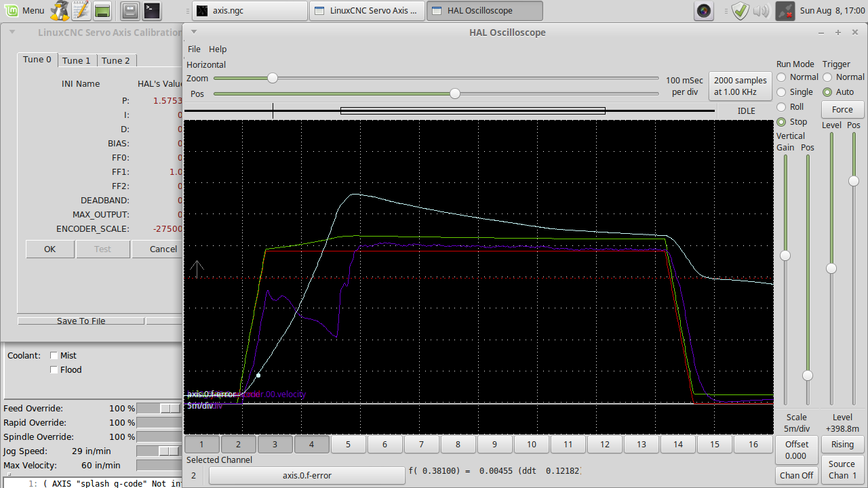Image resolution: width=868 pixels, height=488 pixels.
Task: Open the update manager shield icon
Action: point(741,10)
